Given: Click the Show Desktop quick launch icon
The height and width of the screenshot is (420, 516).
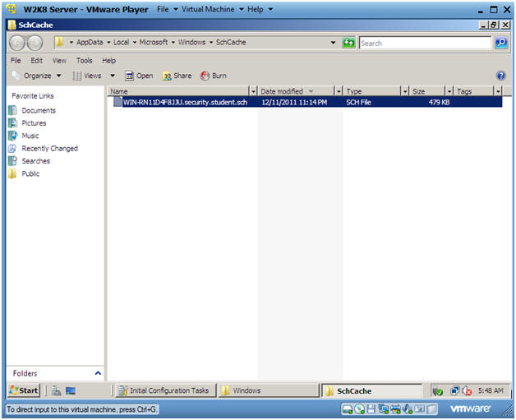Looking at the screenshot, I should point(71,390).
